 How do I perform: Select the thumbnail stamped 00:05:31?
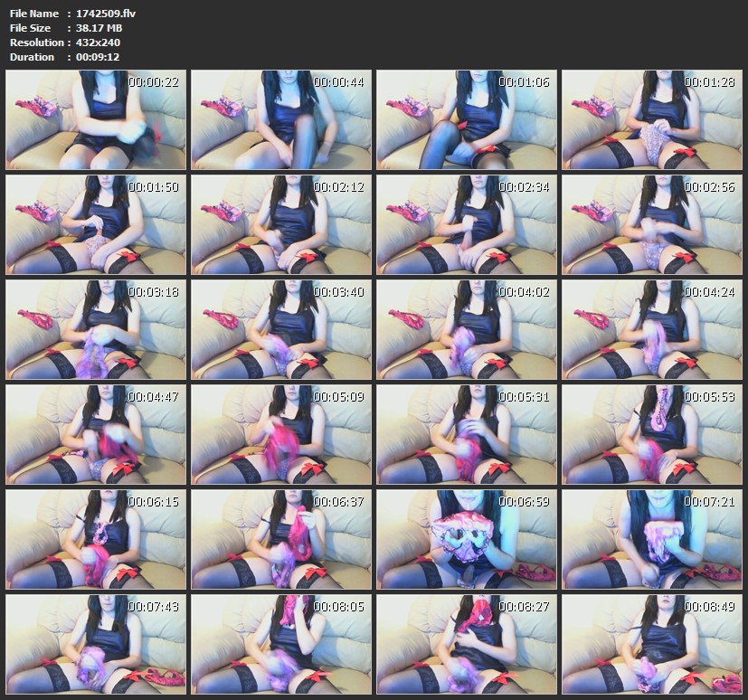[x=467, y=434]
